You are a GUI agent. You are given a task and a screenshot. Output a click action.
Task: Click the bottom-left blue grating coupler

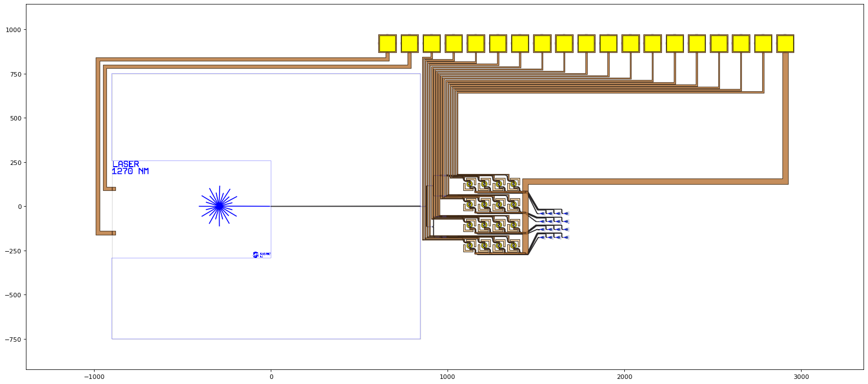pos(543,237)
